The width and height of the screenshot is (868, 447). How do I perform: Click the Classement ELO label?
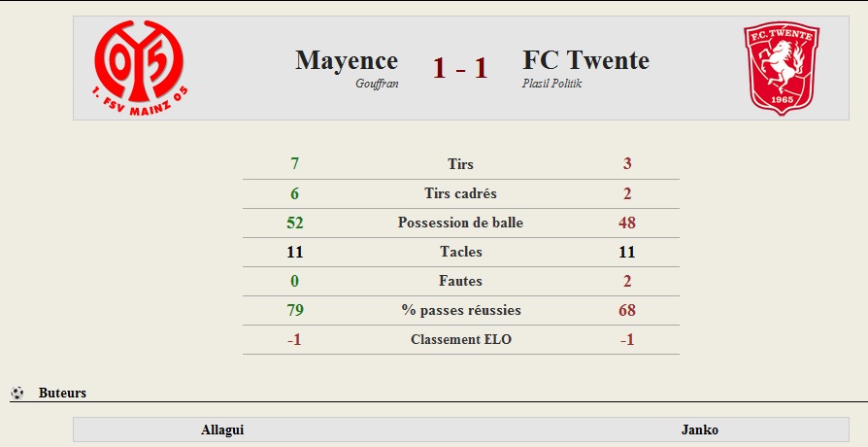[x=461, y=339]
